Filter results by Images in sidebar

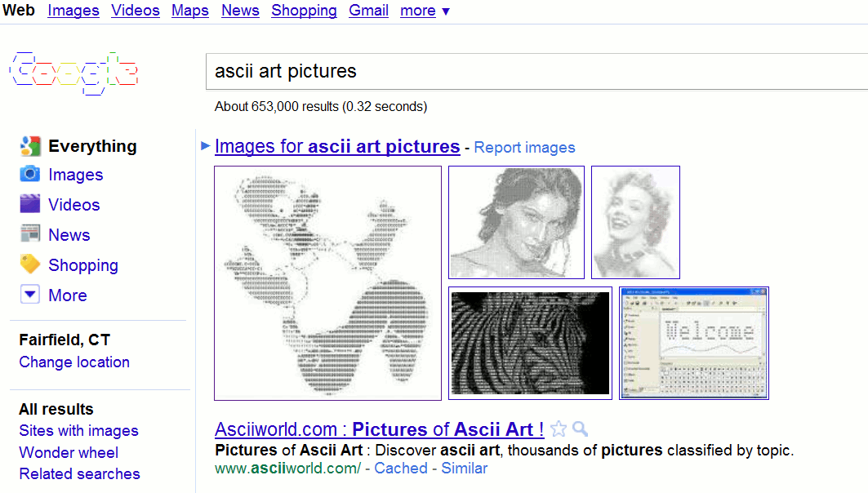coord(76,175)
